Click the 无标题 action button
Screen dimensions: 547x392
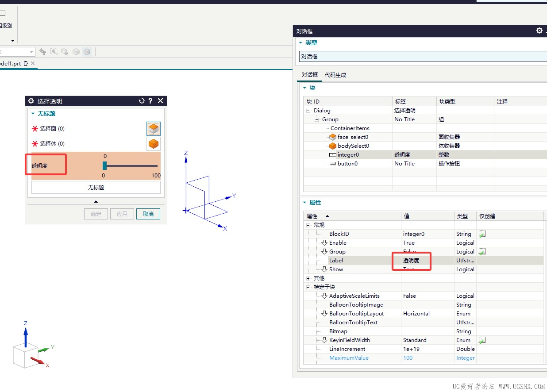coord(96,188)
